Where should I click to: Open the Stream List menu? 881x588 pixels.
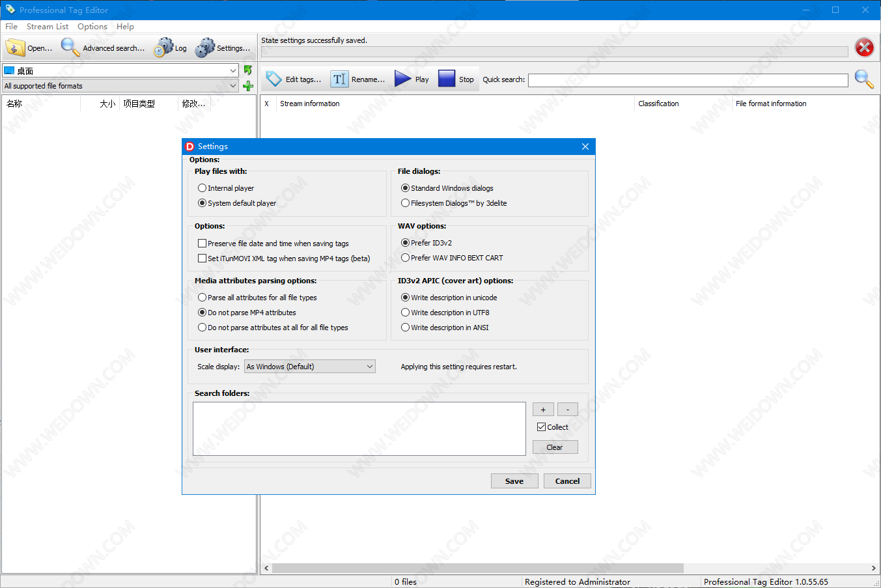coord(48,27)
